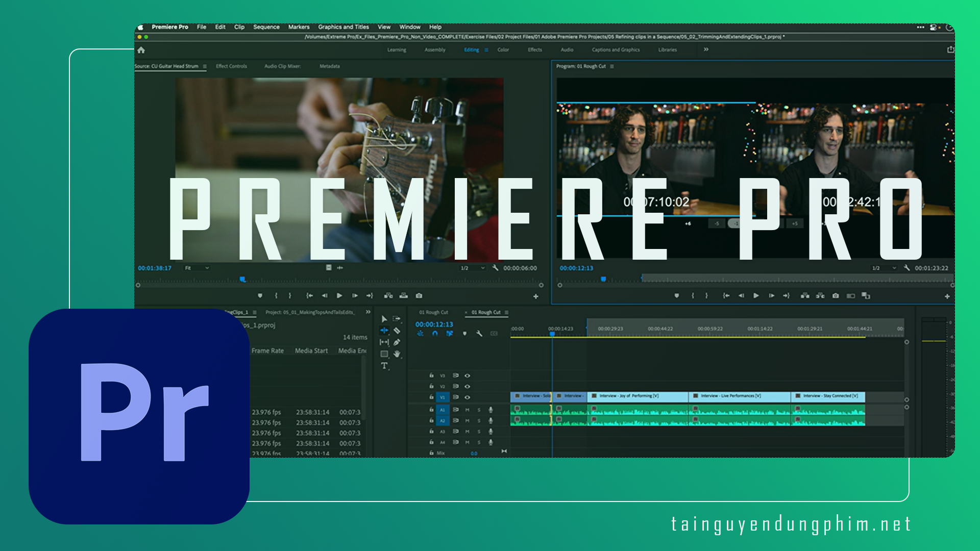Open Comparison View in Program monitor
This screenshot has height=551, width=980.
click(x=851, y=296)
